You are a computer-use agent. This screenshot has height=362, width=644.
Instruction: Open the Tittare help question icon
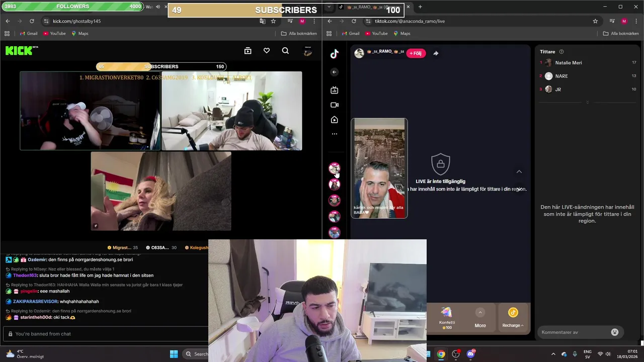click(561, 52)
